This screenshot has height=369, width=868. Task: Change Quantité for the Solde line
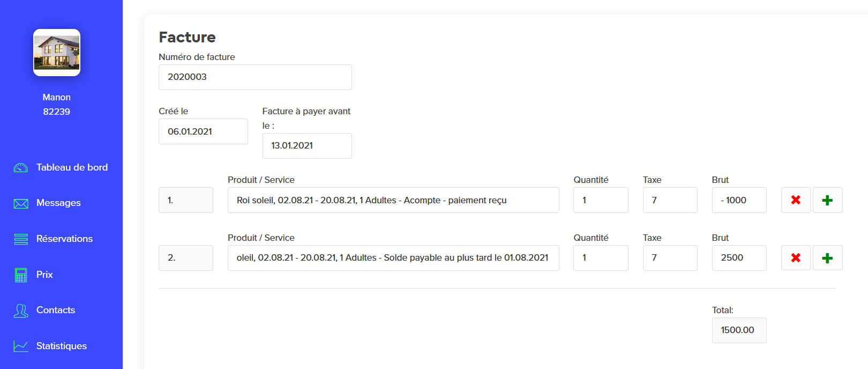601,258
